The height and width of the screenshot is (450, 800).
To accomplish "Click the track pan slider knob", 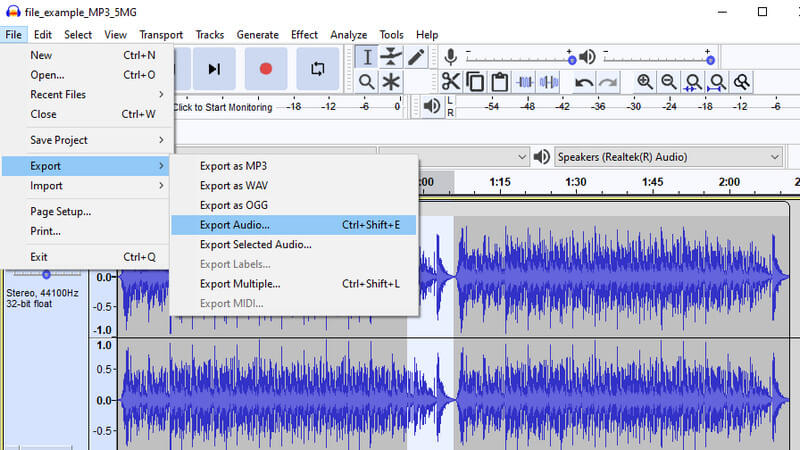I will (x=46, y=274).
